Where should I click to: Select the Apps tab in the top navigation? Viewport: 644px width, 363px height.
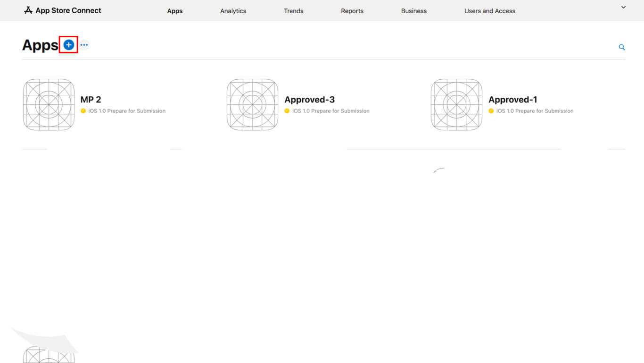[175, 11]
